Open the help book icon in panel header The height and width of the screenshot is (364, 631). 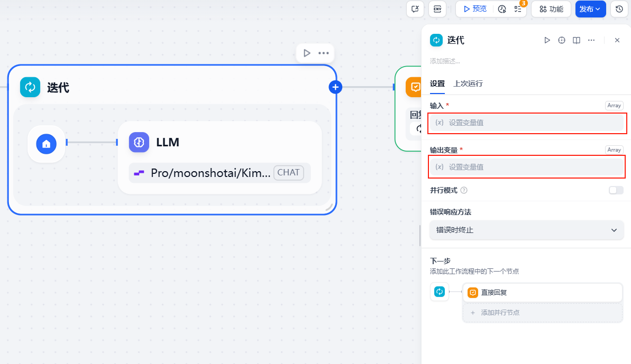[x=577, y=40]
